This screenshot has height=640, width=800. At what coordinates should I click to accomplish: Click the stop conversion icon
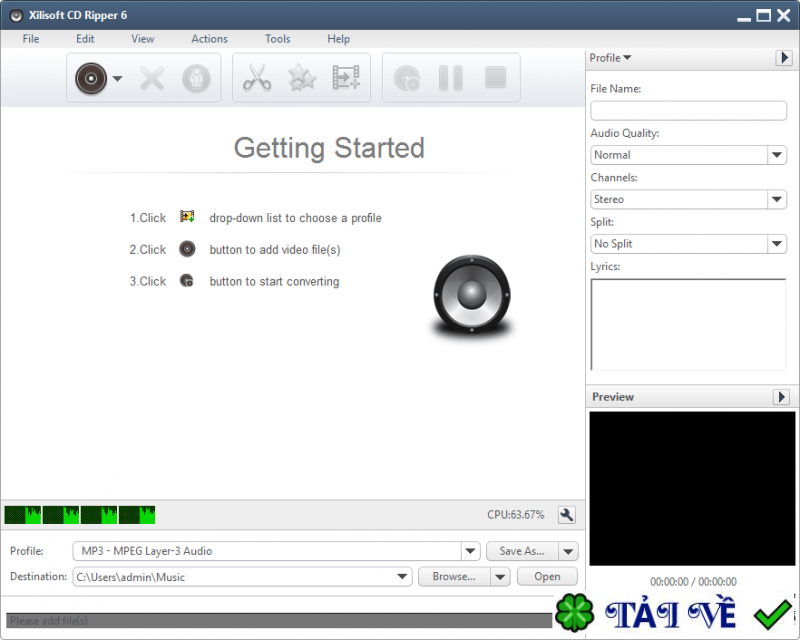[x=495, y=78]
